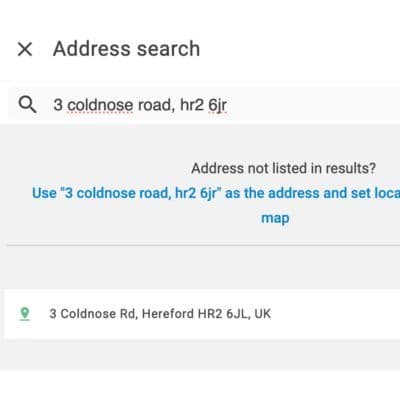Click the grey area below search result

coord(200,354)
